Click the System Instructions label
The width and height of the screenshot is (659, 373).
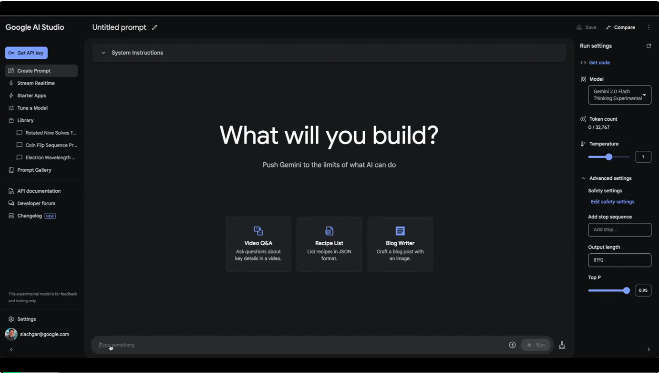pyautogui.click(x=137, y=53)
